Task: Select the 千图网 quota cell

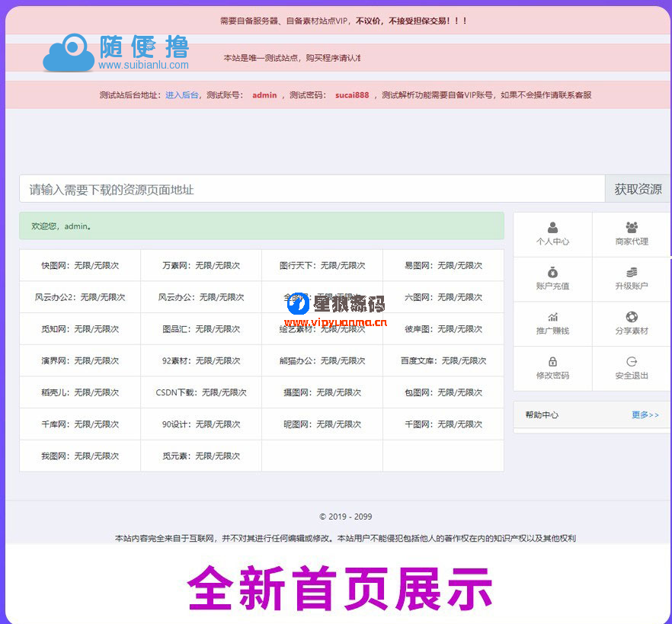Action: 443,424
